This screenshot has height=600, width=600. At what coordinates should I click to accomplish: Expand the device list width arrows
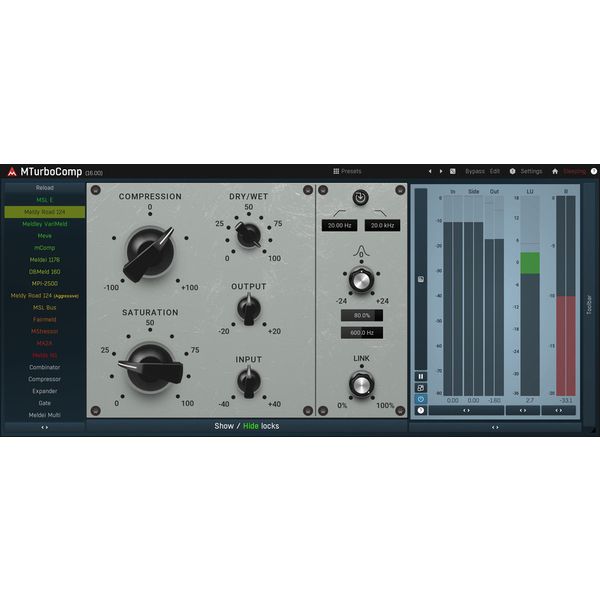44,427
